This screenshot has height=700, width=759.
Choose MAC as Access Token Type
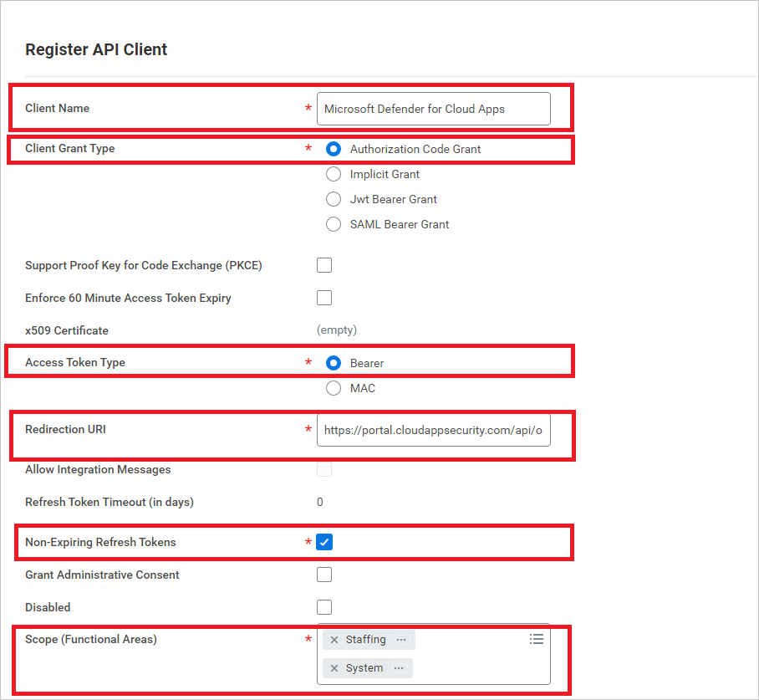(x=334, y=388)
